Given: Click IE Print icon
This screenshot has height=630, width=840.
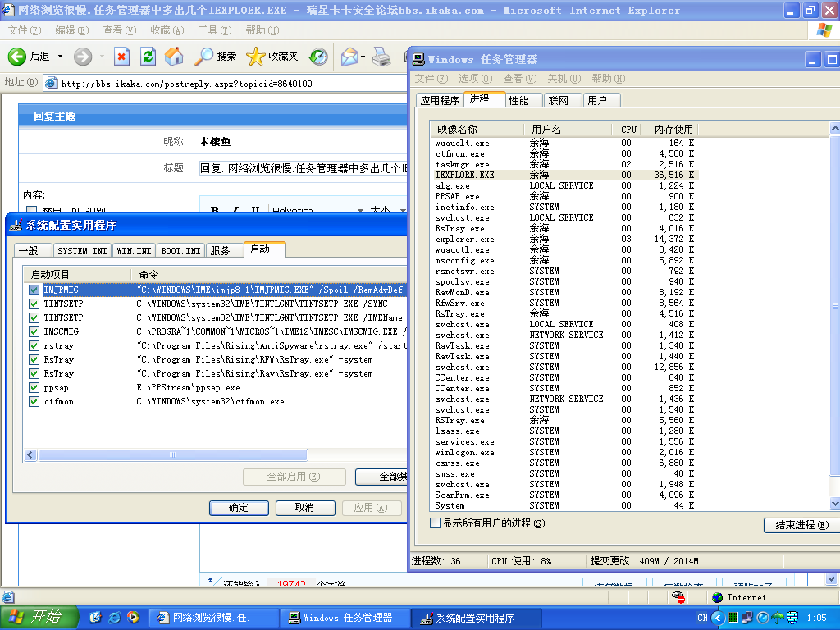Looking at the screenshot, I should (x=381, y=57).
